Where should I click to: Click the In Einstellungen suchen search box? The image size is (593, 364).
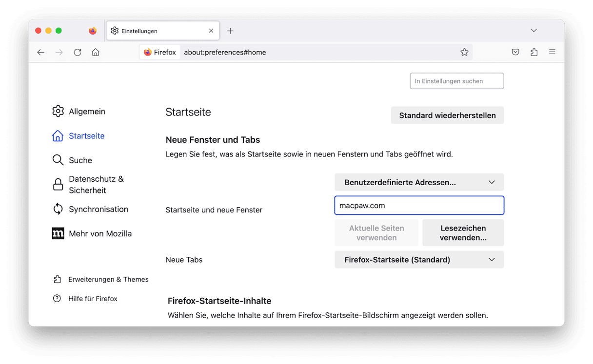point(456,81)
